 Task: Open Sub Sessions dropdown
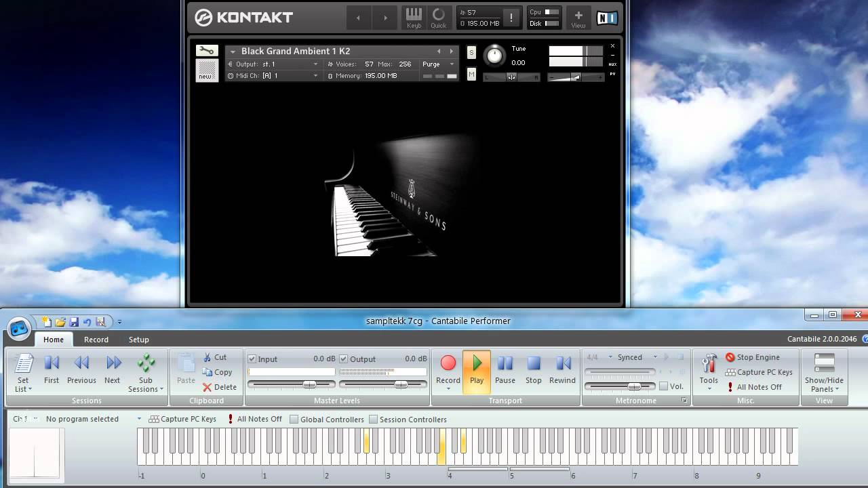pos(146,384)
